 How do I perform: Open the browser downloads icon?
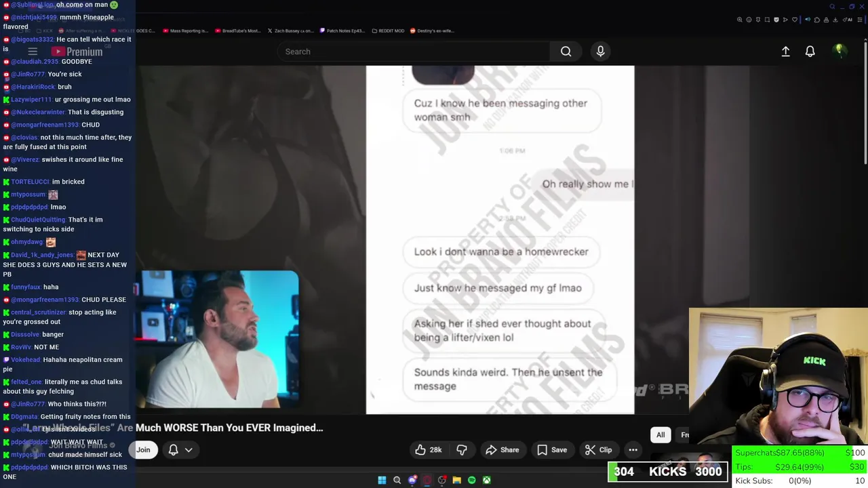point(835,20)
